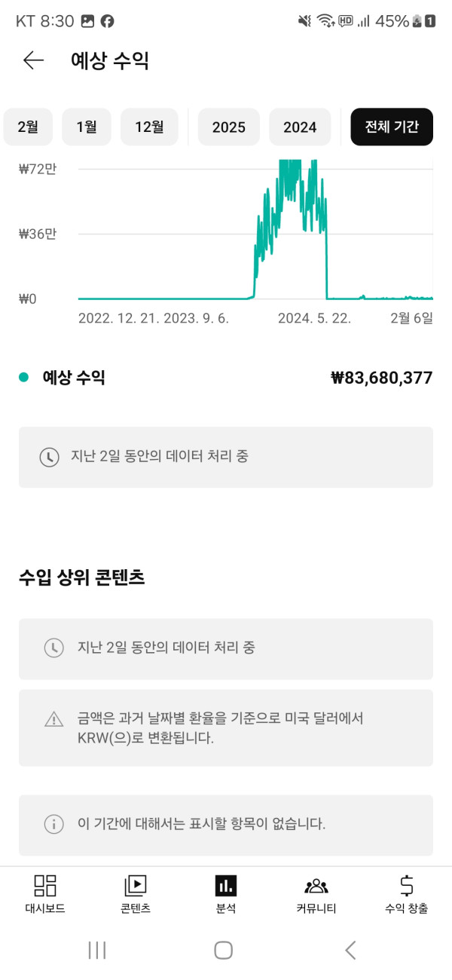Filter by the 2024 year chip

pyautogui.click(x=300, y=127)
